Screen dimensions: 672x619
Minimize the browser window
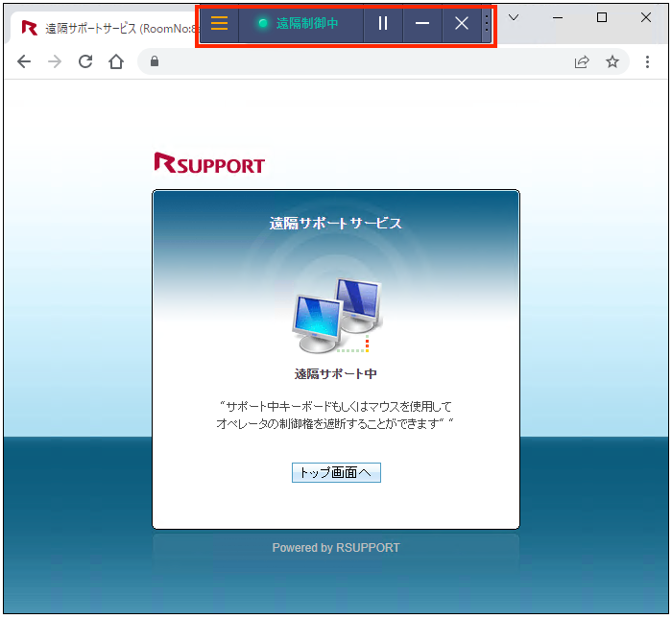coord(558,17)
